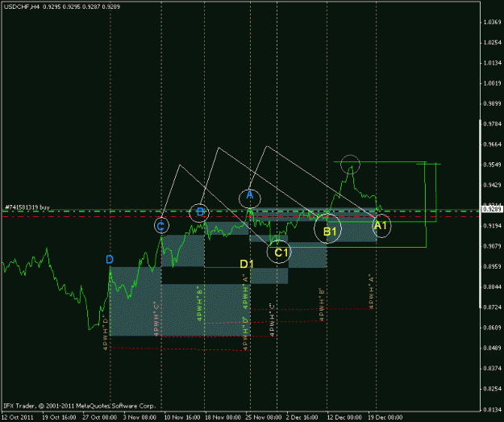This screenshot has width=504, height=422.
Task: Click the 0.8254 price level
Action: (x=492, y=389)
